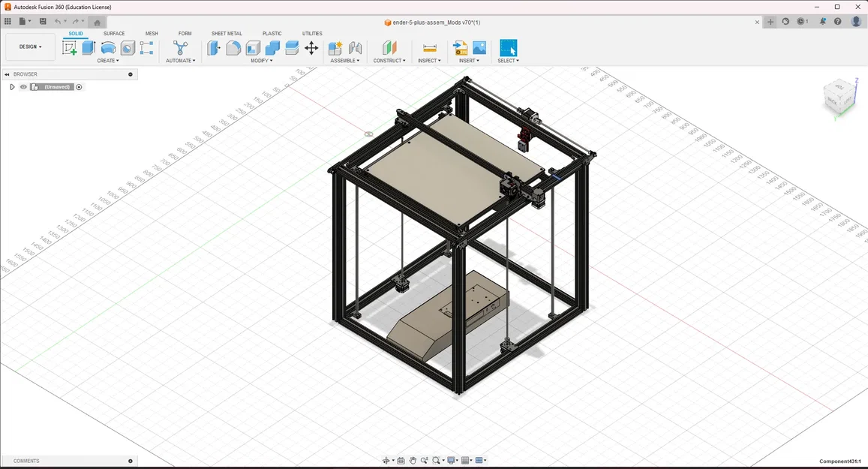Viewport: 868px width, 469px height.
Task: Switch to the Sheet Metal tab
Action: 227,34
